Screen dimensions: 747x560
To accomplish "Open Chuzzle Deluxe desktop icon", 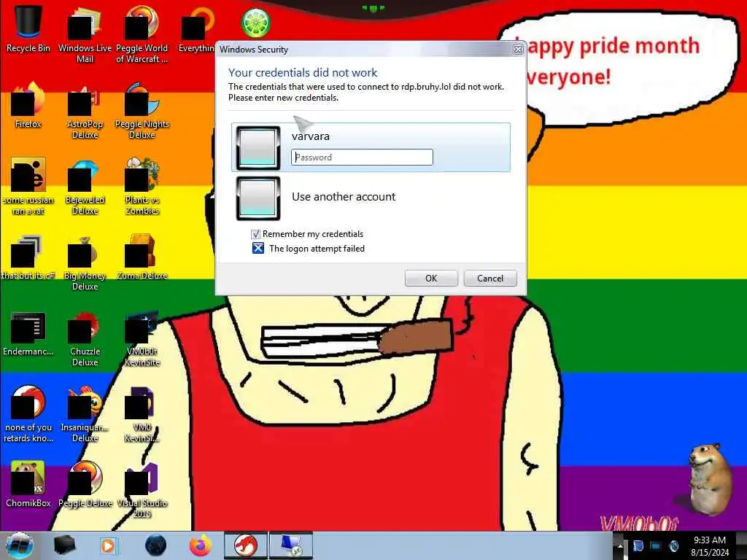I will click(x=85, y=338).
